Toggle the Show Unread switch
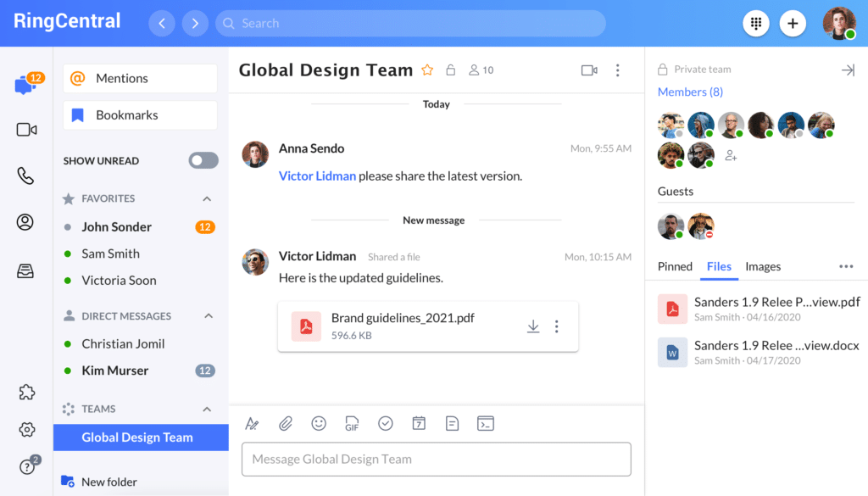Screen dimensions: 868x496 pyautogui.click(x=203, y=160)
